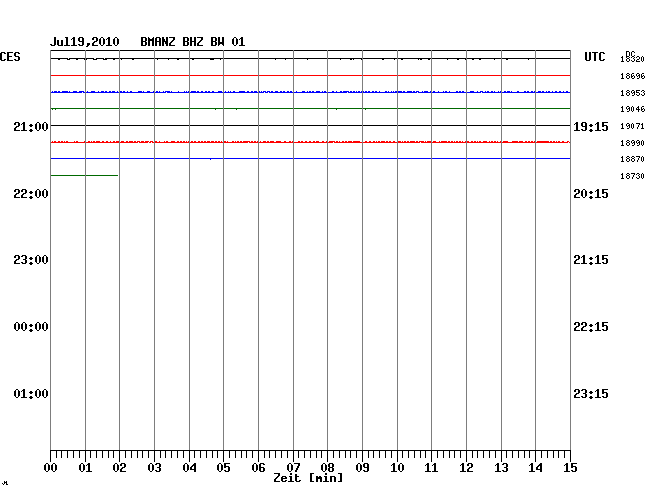
Task: Select the DC value 18696
Action: pos(633,76)
